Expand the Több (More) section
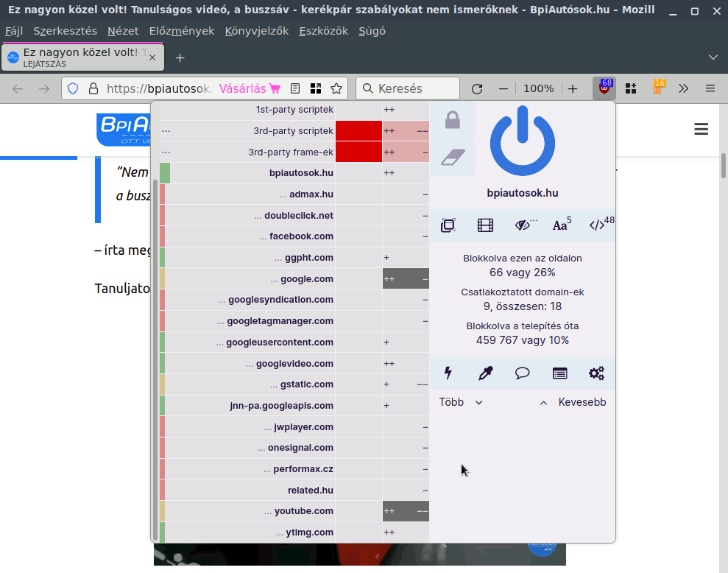728x573 pixels. 461,402
